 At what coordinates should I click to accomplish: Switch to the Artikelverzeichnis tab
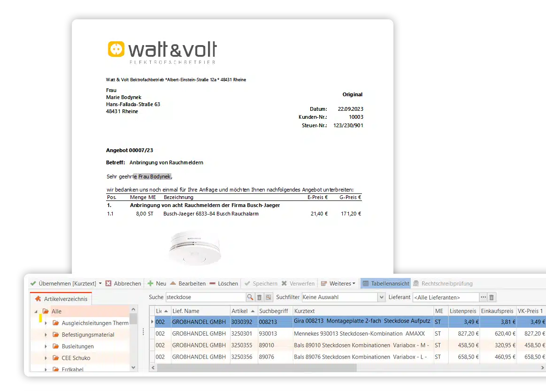pos(61,299)
